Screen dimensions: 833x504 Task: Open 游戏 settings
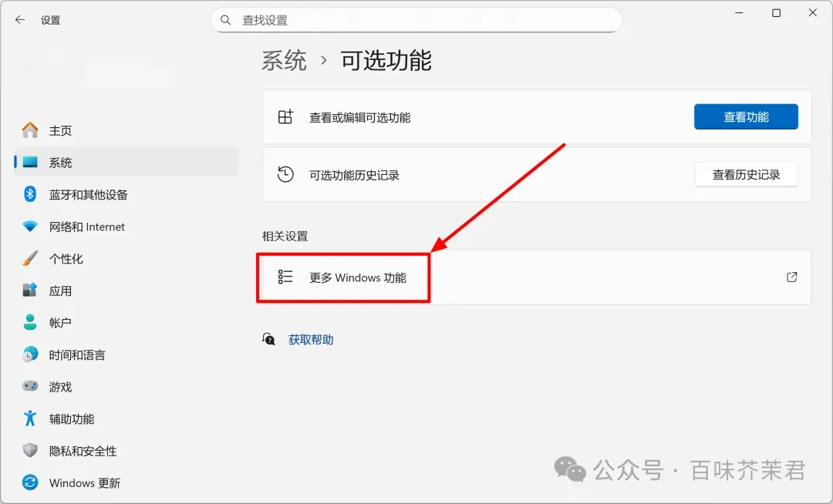point(126,387)
